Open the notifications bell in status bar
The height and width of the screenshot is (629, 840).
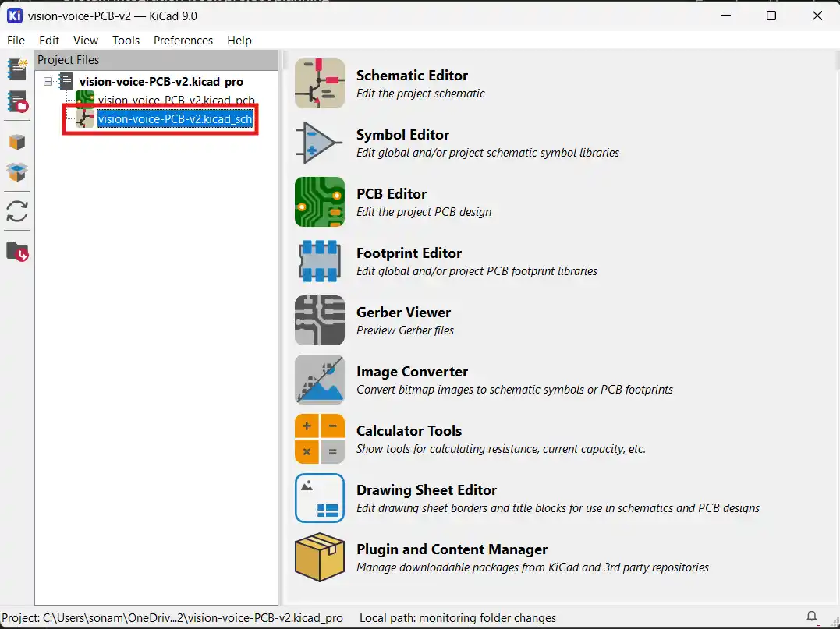(812, 617)
